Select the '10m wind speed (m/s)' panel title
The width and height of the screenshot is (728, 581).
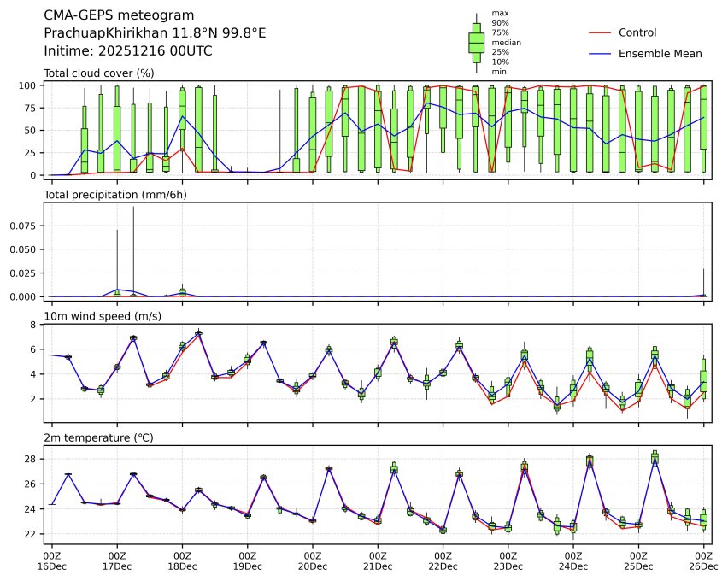pyautogui.click(x=103, y=317)
